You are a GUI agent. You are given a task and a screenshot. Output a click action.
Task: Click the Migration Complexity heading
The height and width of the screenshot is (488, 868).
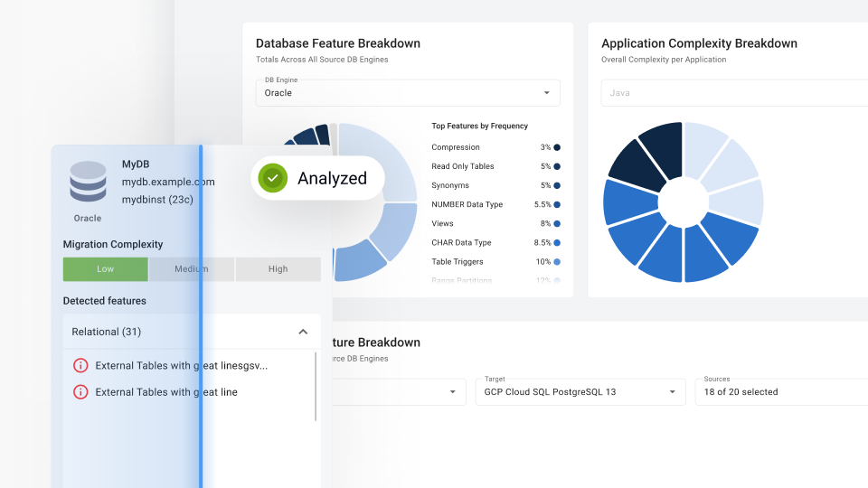click(x=113, y=245)
